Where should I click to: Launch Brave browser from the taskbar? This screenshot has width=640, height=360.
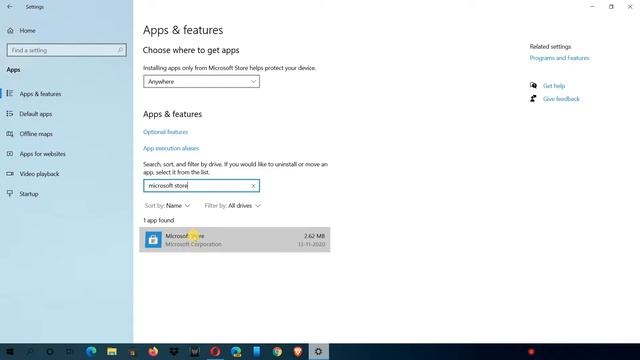click(x=298, y=351)
